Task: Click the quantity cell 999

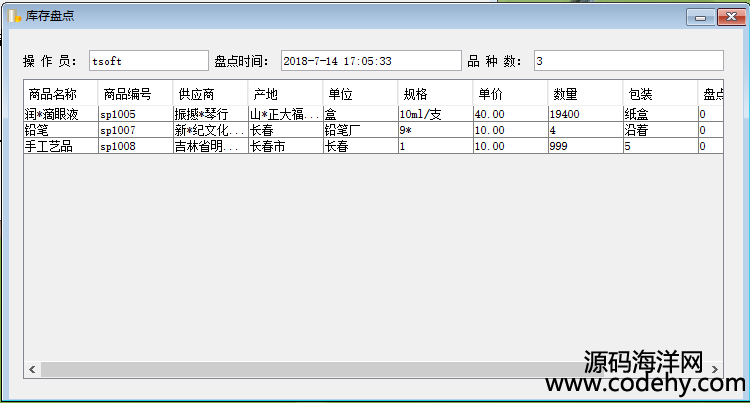Action: pos(585,146)
